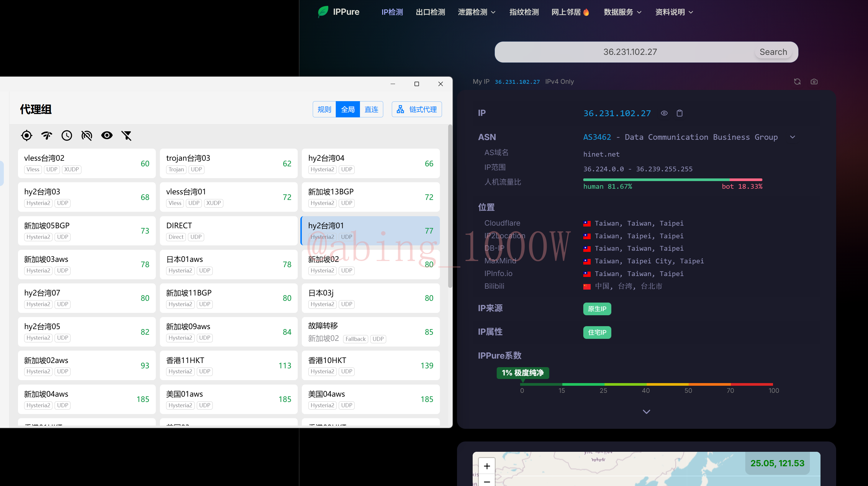Click the crossed-out filter icon in proxy toolbar
Screen dimensions: 868x486
click(127, 135)
